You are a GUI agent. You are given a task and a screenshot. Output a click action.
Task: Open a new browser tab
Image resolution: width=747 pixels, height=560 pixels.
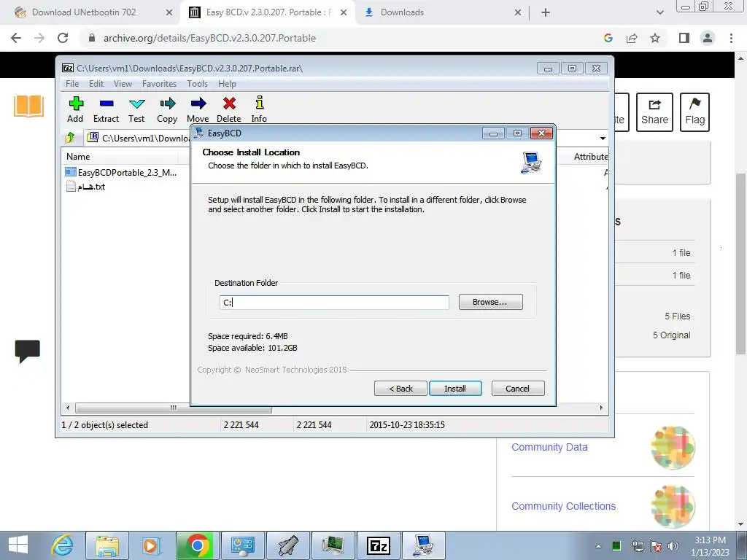point(546,13)
